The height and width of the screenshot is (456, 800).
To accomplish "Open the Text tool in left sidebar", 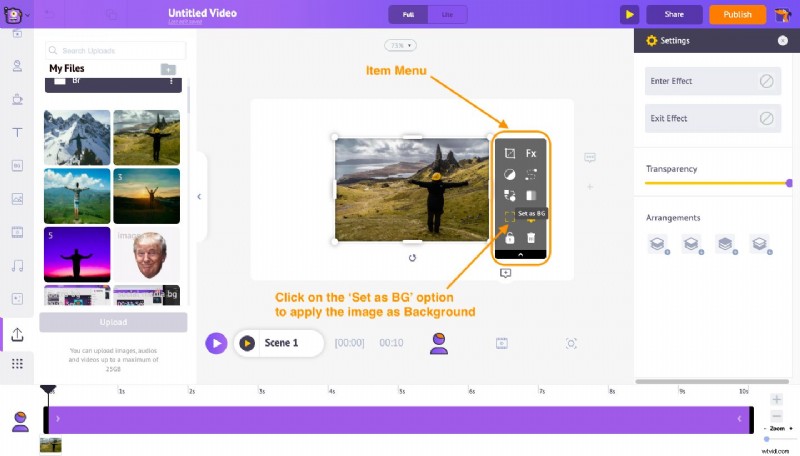I will 17,133.
